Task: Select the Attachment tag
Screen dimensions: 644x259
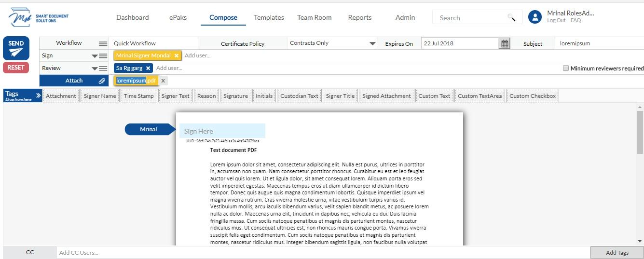Action: [61, 95]
